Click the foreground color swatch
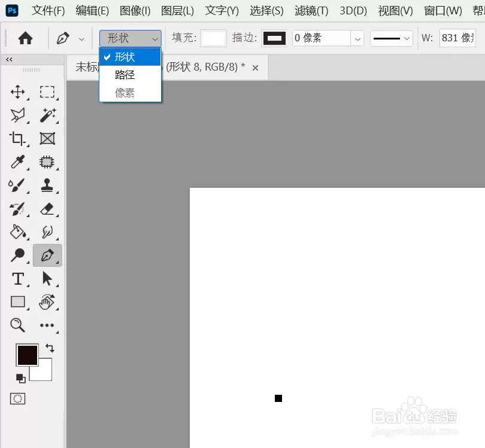485x448 pixels. 28,355
